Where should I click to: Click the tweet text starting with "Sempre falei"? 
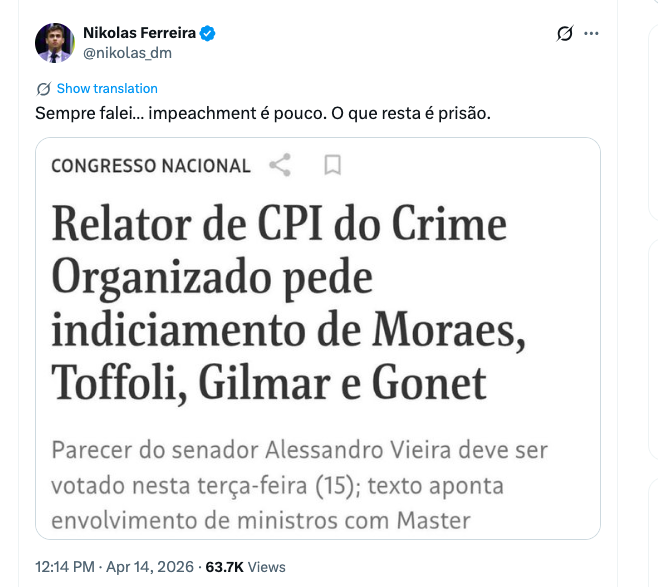[263, 113]
